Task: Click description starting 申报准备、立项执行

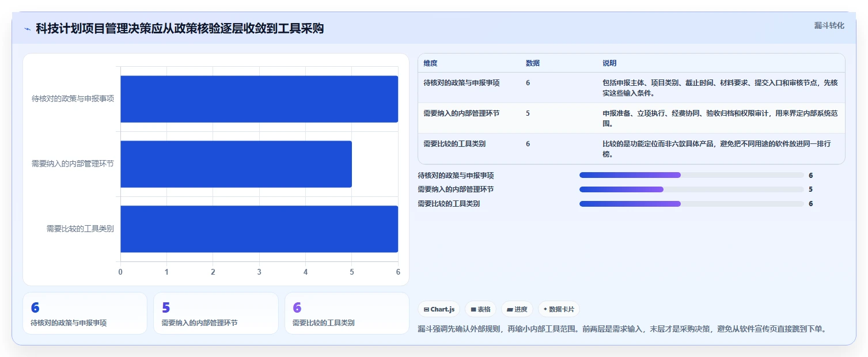Action: 720,118
